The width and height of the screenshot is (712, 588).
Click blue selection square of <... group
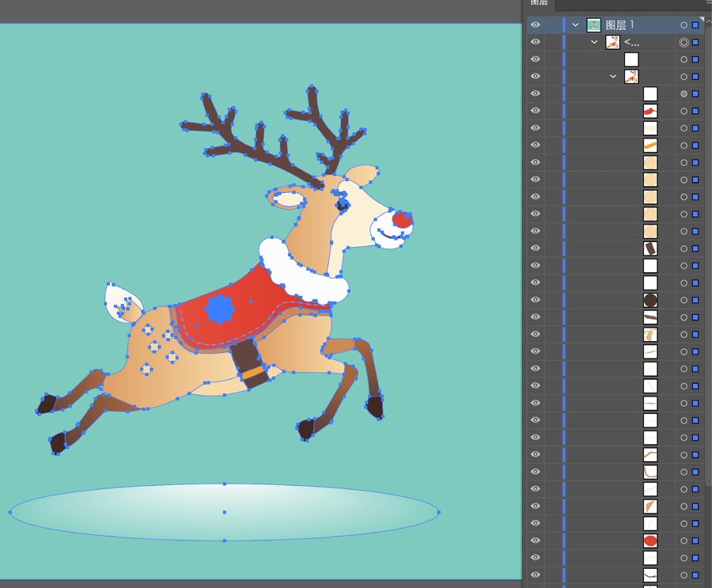(x=695, y=42)
